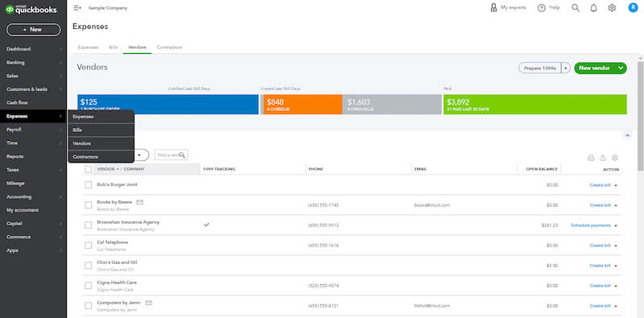
Task: Click the New vendor button
Action: tap(594, 68)
